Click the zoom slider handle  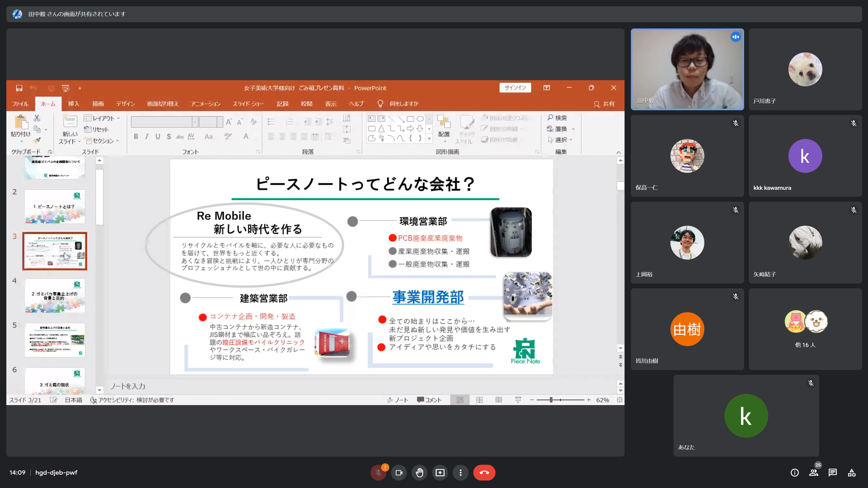[x=551, y=400]
